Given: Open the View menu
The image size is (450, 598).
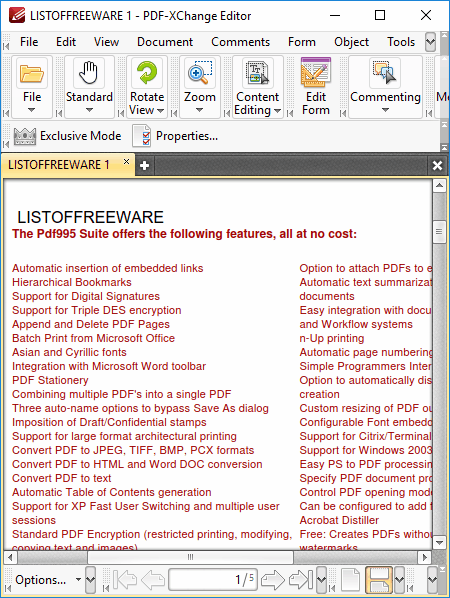Looking at the screenshot, I should (x=106, y=42).
